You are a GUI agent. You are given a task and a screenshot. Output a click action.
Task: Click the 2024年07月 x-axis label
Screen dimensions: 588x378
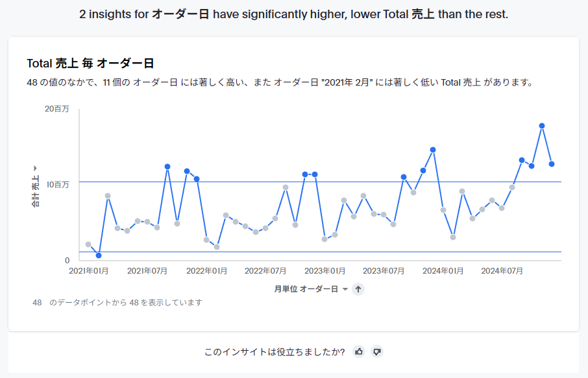[x=502, y=271]
